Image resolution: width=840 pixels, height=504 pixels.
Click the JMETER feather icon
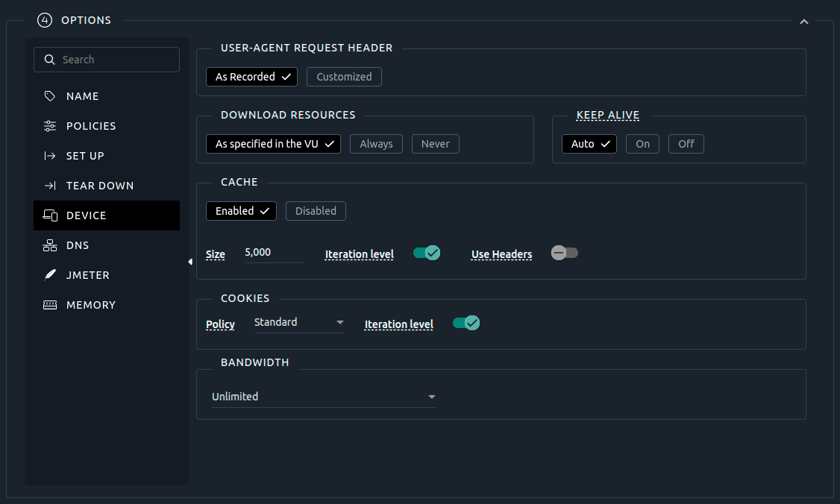point(50,275)
